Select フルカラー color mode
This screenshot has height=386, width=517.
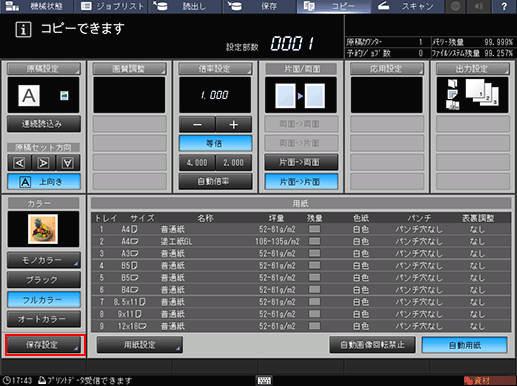click(44, 300)
